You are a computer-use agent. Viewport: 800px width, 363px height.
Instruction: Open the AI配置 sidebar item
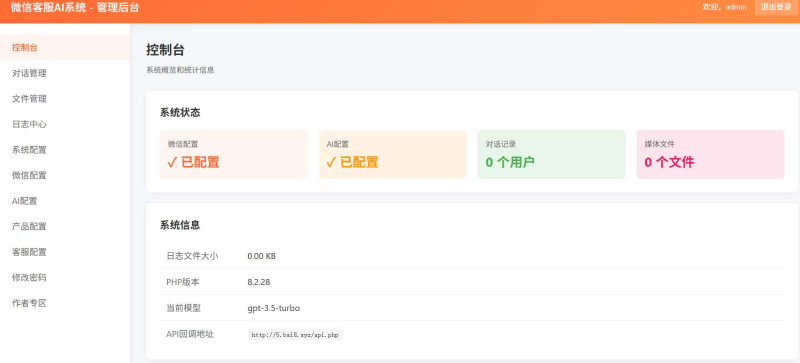point(65,201)
